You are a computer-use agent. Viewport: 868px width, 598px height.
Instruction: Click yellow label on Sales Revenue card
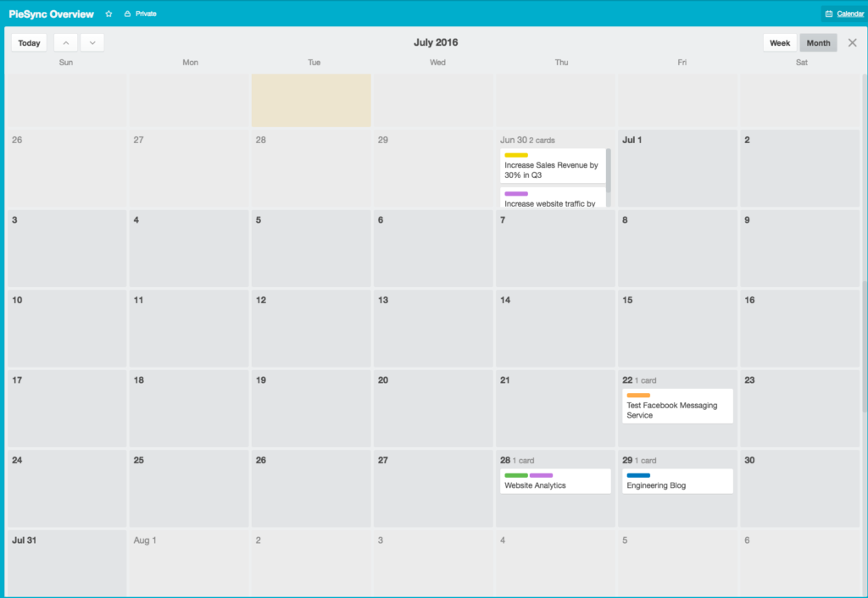pyautogui.click(x=516, y=156)
